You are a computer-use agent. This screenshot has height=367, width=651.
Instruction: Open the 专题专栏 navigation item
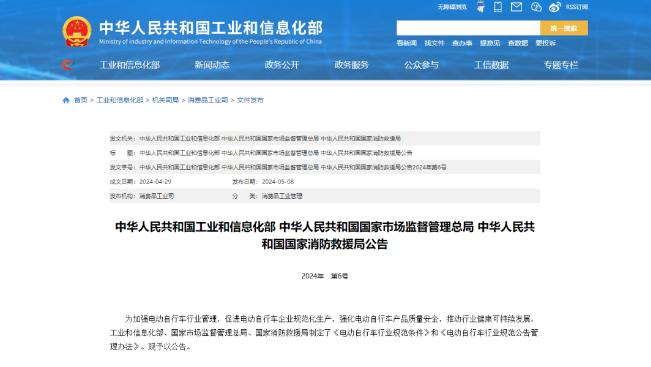point(561,65)
